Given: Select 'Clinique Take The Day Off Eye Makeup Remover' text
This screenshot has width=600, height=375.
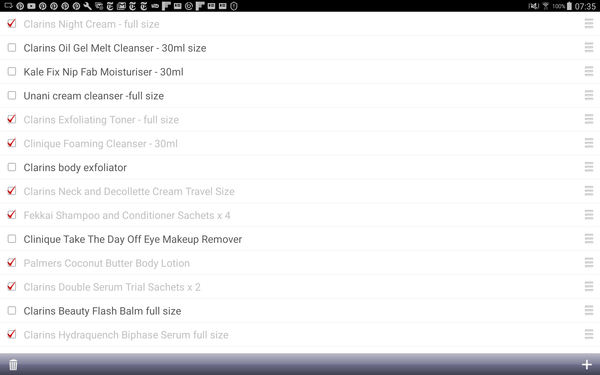Looking at the screenshot, I should [132, 240].
